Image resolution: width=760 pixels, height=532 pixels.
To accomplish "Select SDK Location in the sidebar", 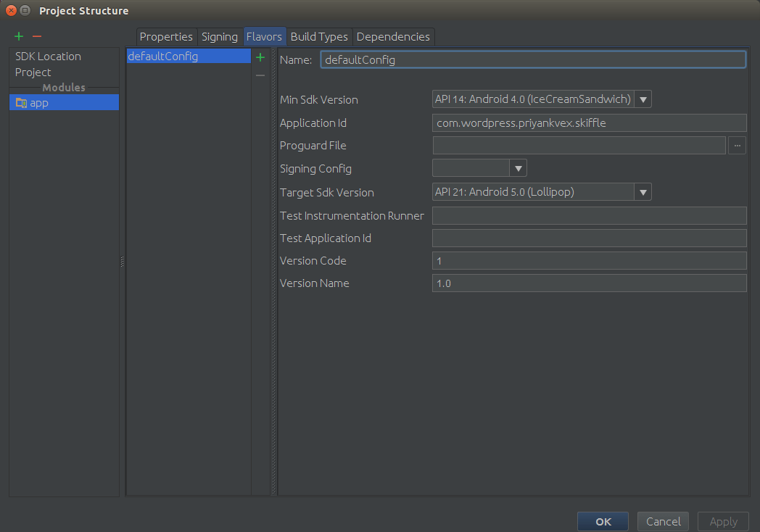I will 48,57.
